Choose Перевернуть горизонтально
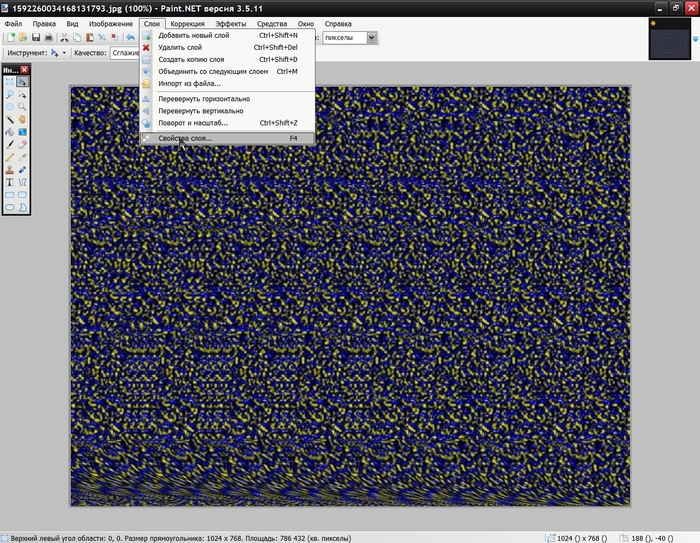Screen dimensions: 700x543 pyautogui.click(x=227, y=99)
